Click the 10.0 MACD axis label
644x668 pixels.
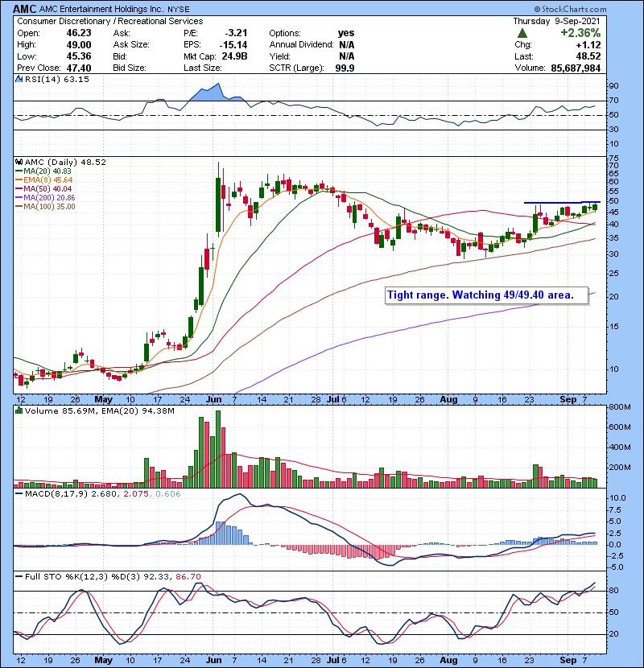click(618, 498)
